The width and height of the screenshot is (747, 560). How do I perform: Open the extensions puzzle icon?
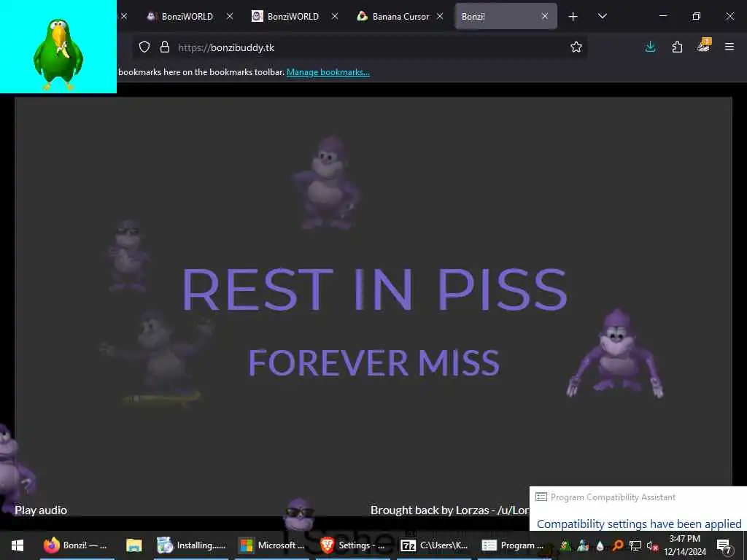pyautogui.click(x=677, y=47)
